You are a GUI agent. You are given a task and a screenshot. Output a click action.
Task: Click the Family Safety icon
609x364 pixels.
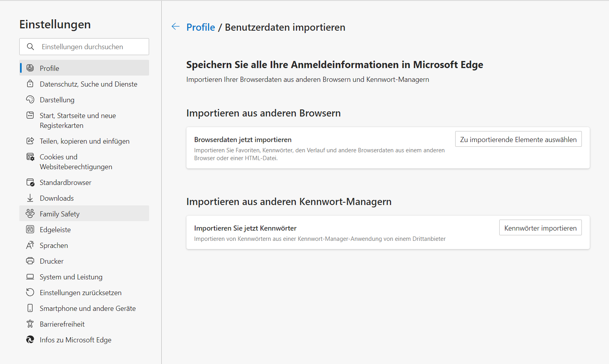(30, 214)
